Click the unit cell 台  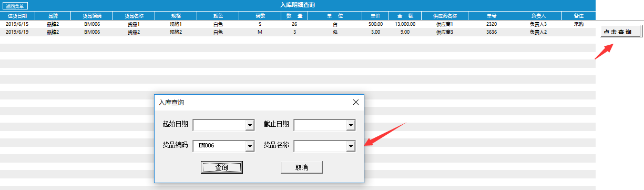pos(335,24)
